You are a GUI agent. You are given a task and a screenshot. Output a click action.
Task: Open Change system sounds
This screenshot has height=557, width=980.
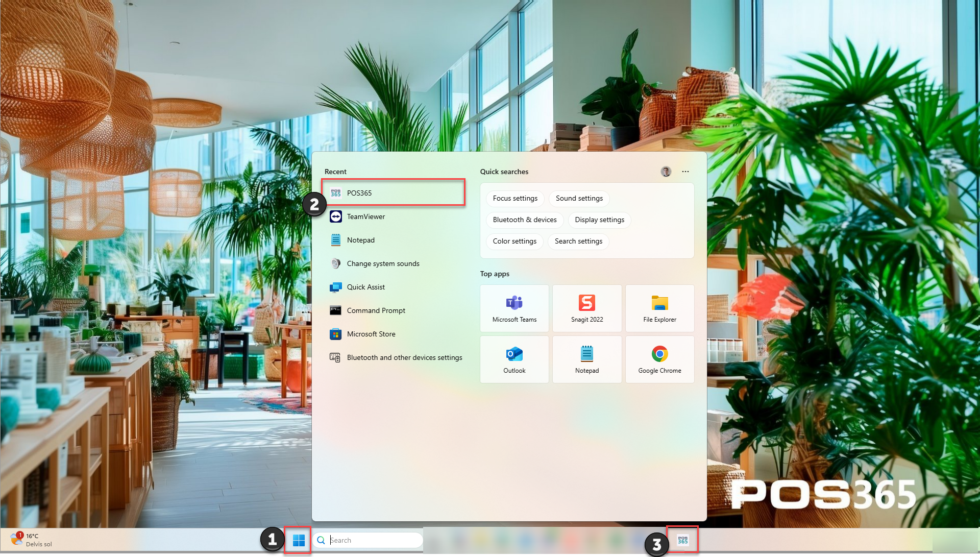393,263
